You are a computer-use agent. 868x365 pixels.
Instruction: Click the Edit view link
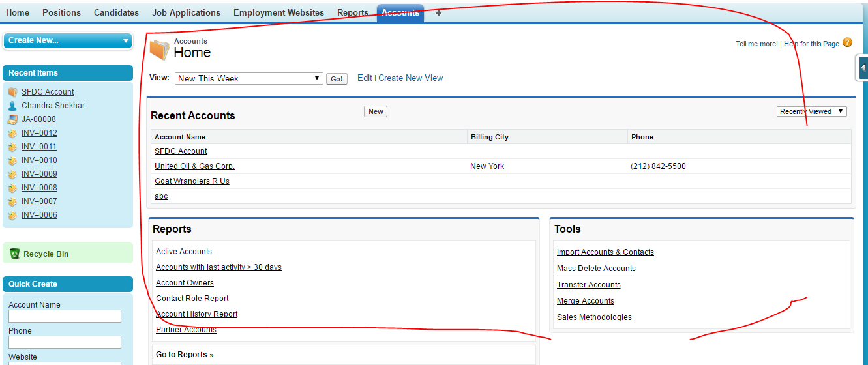click(x=365, y=78)
